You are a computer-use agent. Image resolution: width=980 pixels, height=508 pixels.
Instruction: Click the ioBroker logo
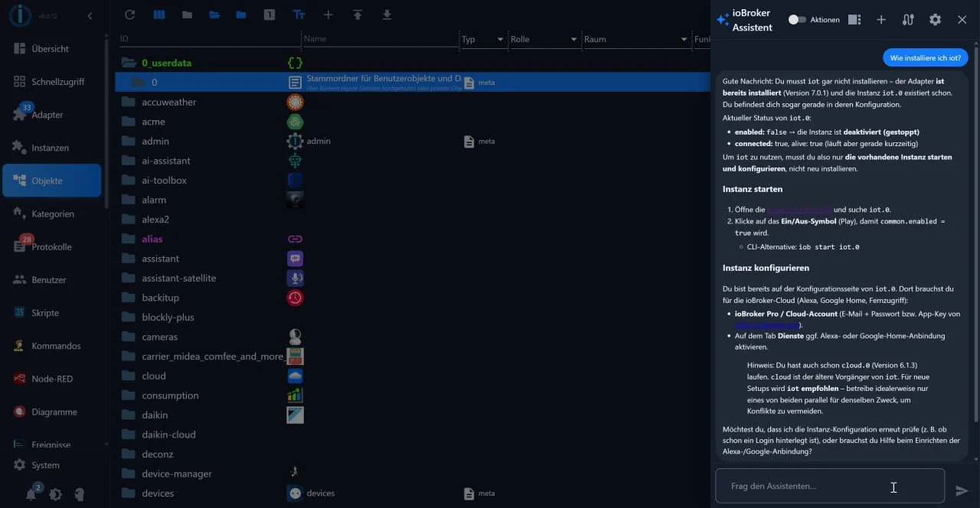tap(19, 15)
